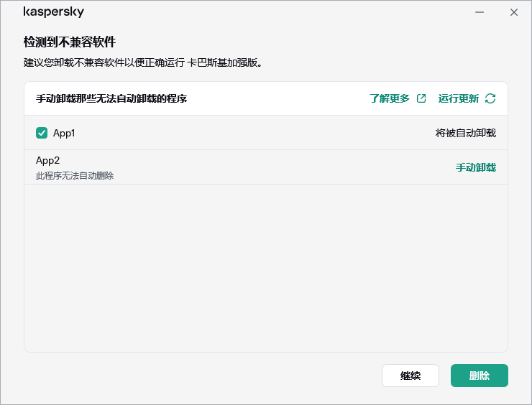Click the 运行更新 link text
This screenshot has width=532, height=405.
[458, 98]
